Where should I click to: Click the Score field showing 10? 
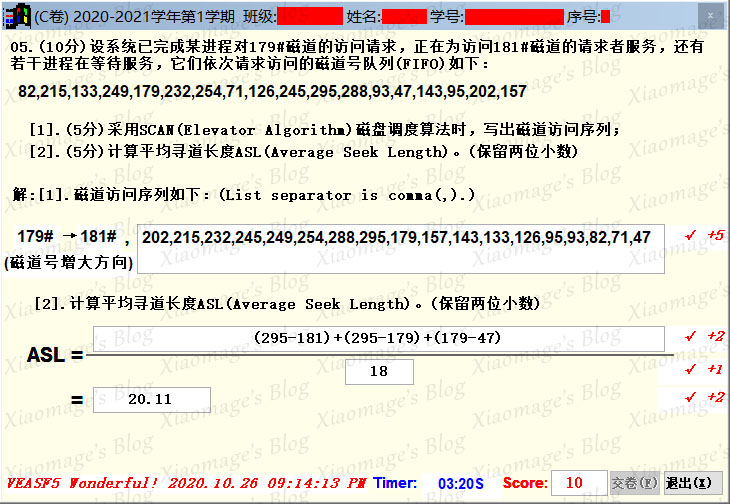579,483
